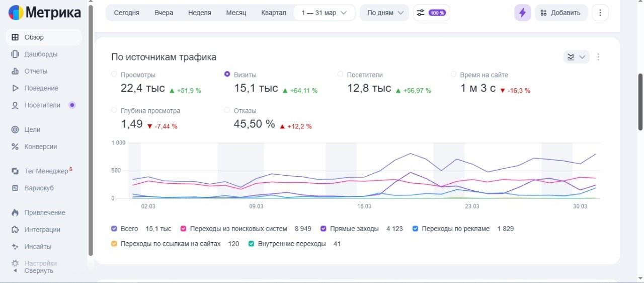644x283 pixels.
Task: Toggle Переходы по рекламе legend checkbox
Action: tap(415, 229)
